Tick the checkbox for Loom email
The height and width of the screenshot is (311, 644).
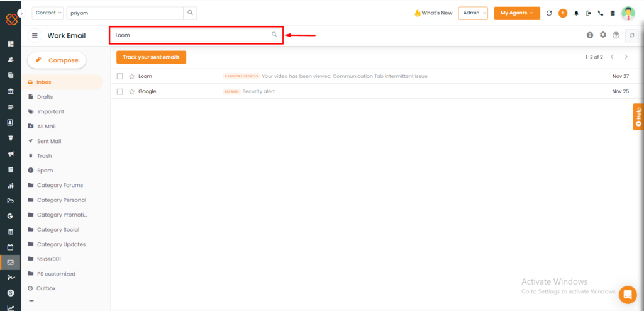click(120, 76)
